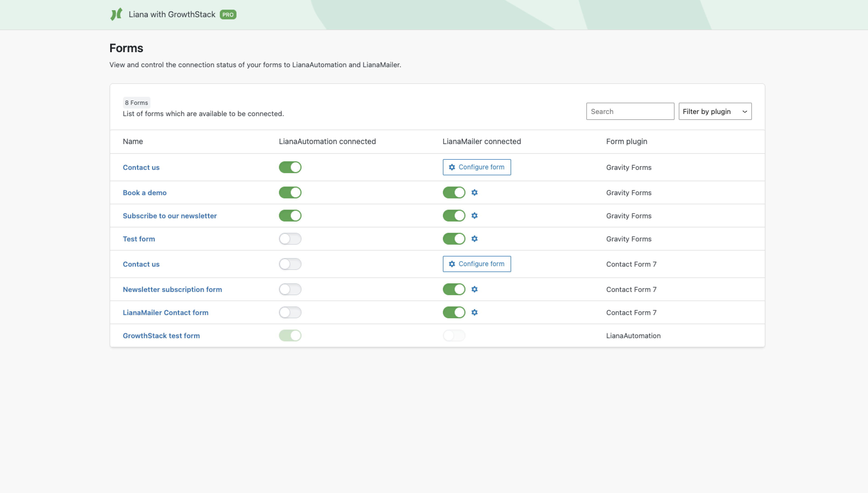Open the Gravity Forms Contact us link
This screenshot has height=493, width=868.
click(141, 167)
